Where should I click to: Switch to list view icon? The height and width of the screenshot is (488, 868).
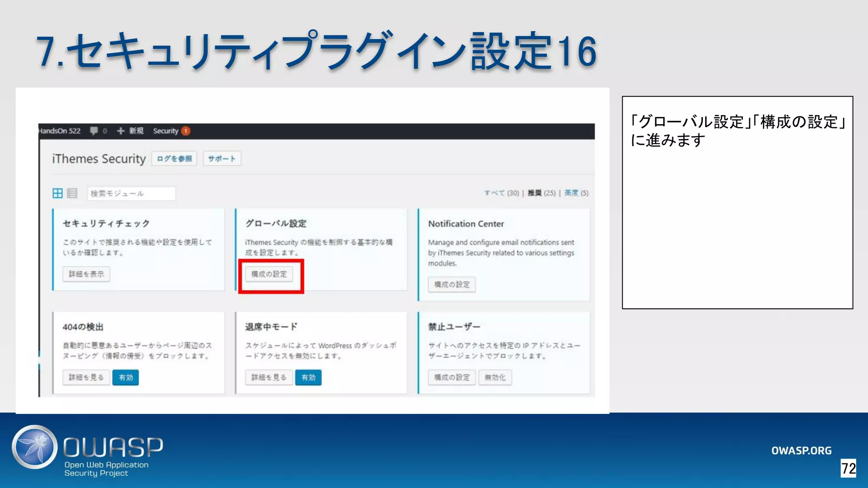[72, 193]
